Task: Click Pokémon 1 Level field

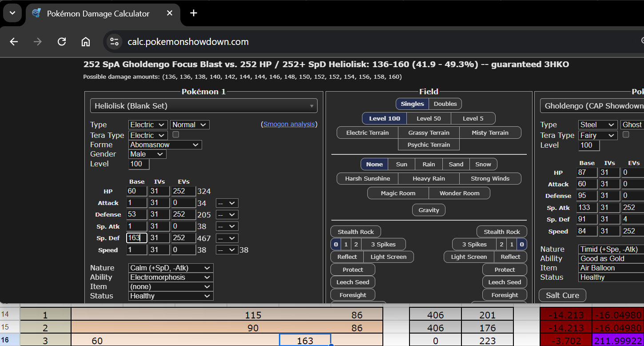Action: pyautogui.click(x=139, y=164)
